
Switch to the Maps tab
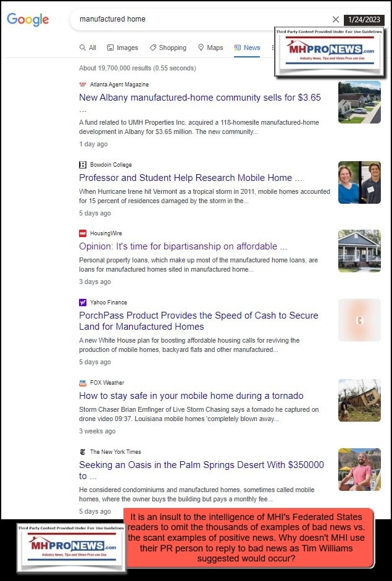[x=211, y=48]
